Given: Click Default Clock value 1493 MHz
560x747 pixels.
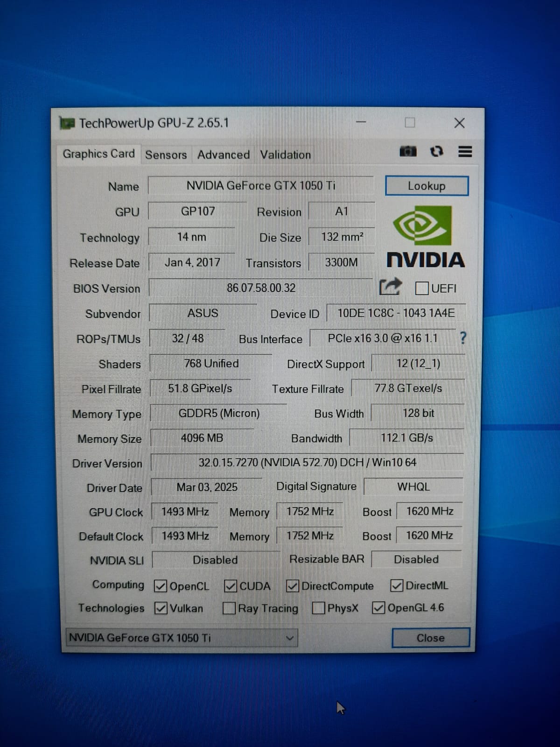Looking at the screenshot, I should 185,536.
